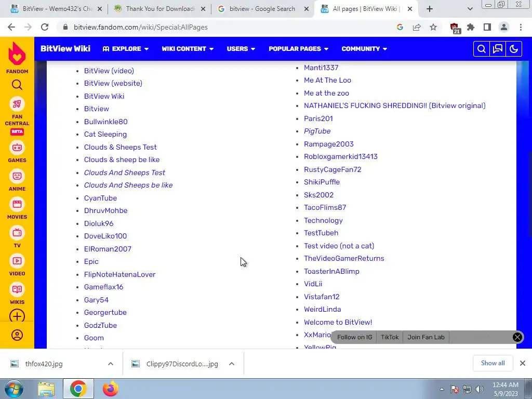Open the Cat Sleeping page link
The height and width of the screenshot is (399, 532).
[105, 135]
